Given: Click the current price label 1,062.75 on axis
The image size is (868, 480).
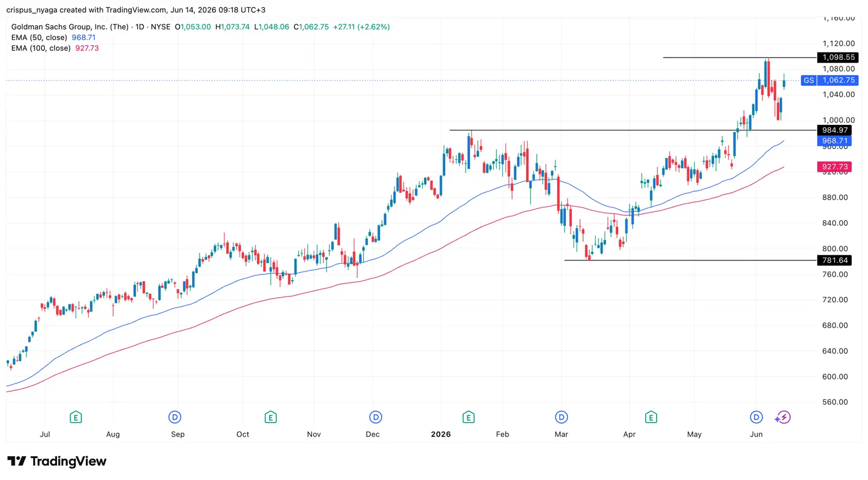Looking at the screenshot, I should coord(838,80).
